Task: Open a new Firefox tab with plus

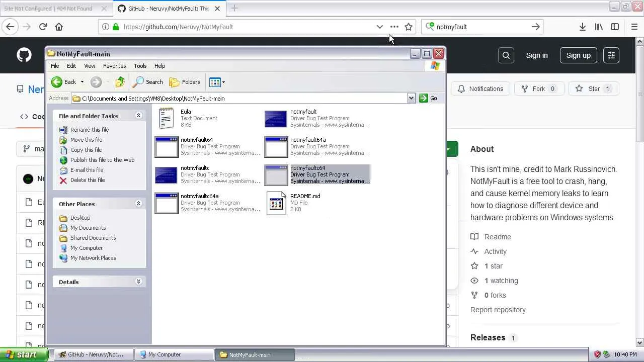Action: pos(234,8)
